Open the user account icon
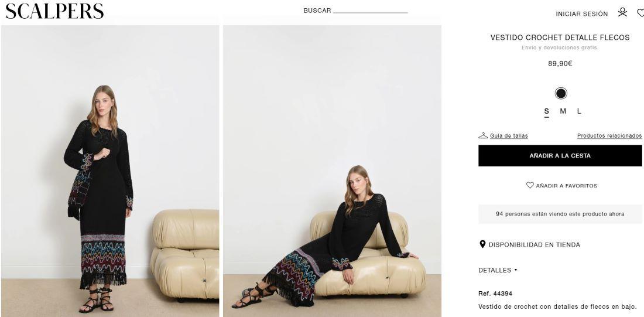Image resolution: width=644 pixels, height=317 pixels. pyautogui.click(x=622, y=13)
